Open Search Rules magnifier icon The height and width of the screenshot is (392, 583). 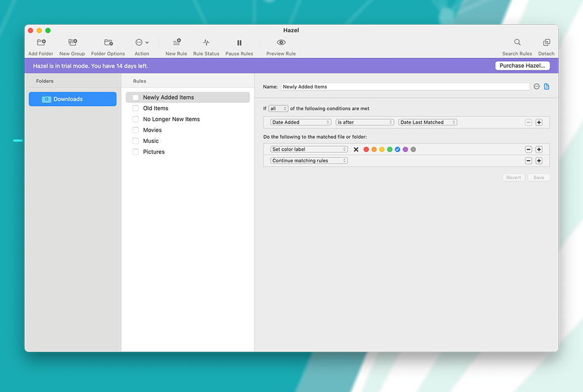pyautogui.click(x=517, y=43)
